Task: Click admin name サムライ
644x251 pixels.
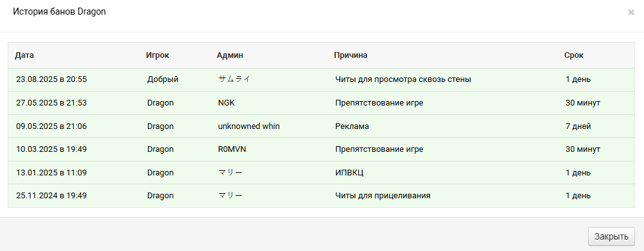Action: pyautogui.click(x=234, y=79)
